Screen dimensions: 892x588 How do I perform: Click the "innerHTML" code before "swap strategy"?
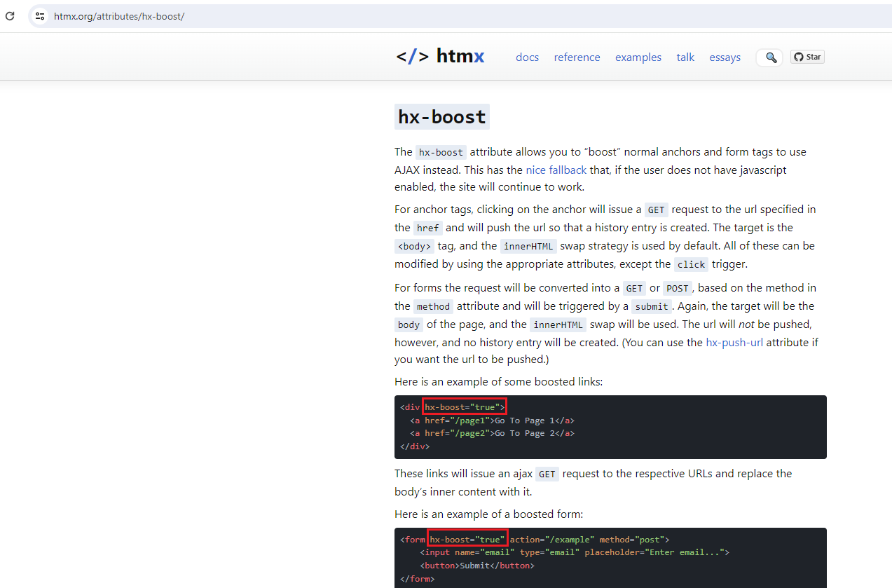528,246
